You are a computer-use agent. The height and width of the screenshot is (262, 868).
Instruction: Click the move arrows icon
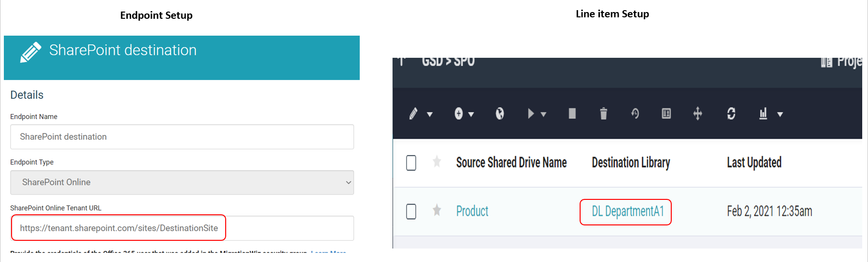(x=698, y=114)
